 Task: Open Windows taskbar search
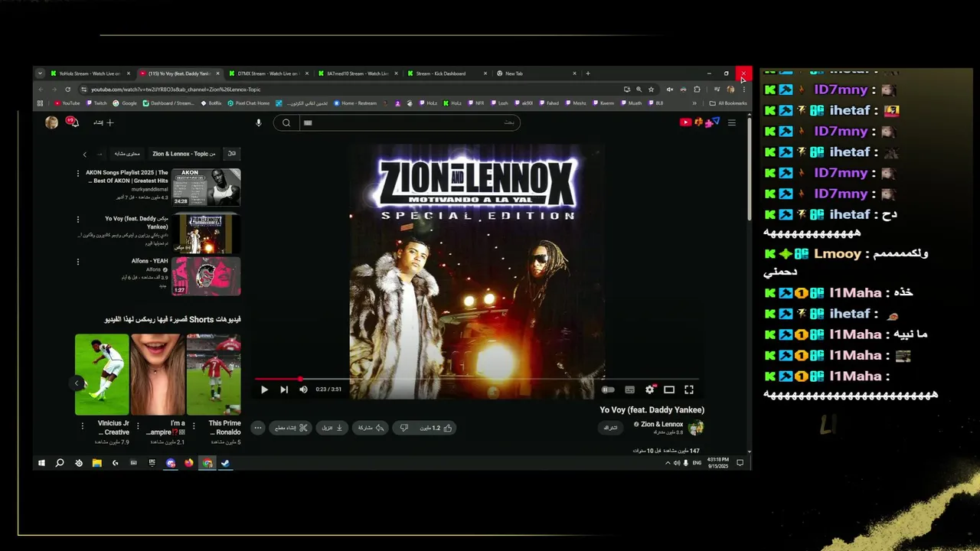tap(60, 463)
